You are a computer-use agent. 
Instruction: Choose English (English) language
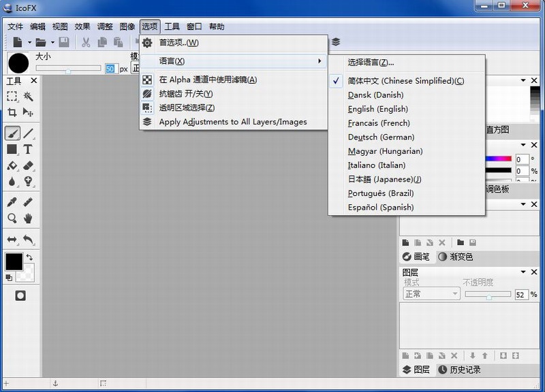(x=406, y=109)
